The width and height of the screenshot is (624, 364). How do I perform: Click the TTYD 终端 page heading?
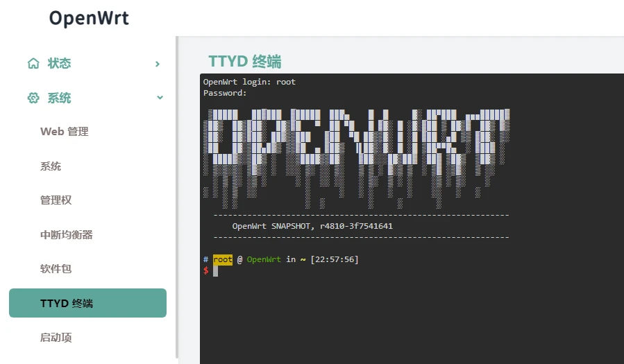tap(245, 62)
